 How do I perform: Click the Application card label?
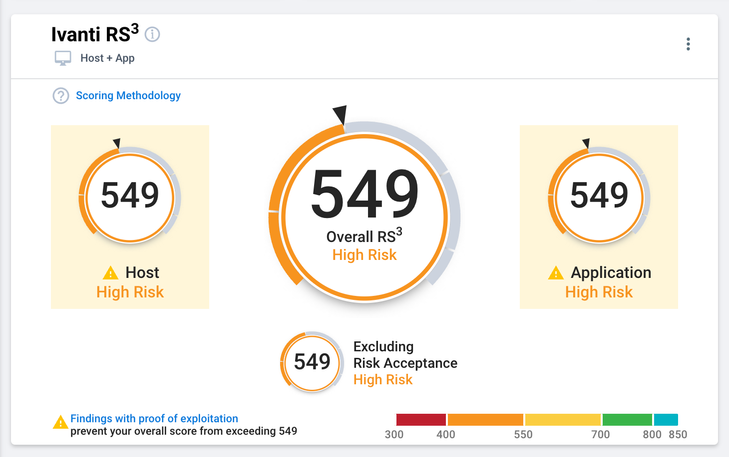tap(611, 272)
